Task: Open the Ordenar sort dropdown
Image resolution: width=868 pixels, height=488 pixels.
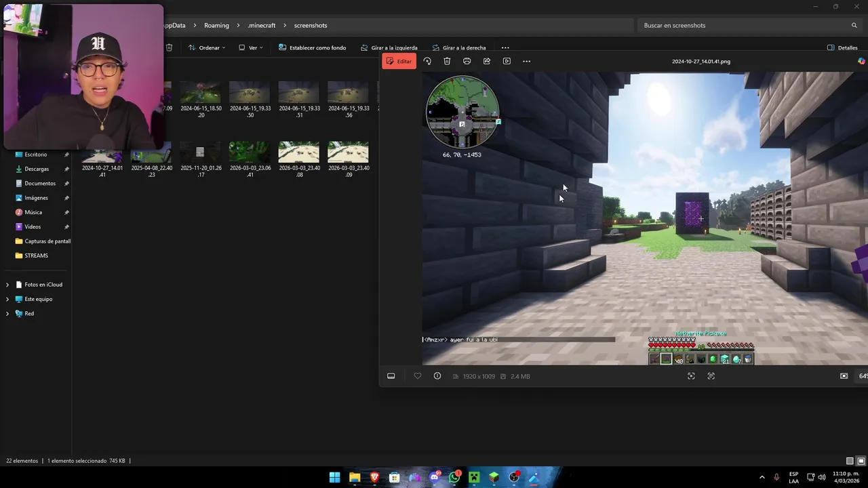Action: click(207, 47)
